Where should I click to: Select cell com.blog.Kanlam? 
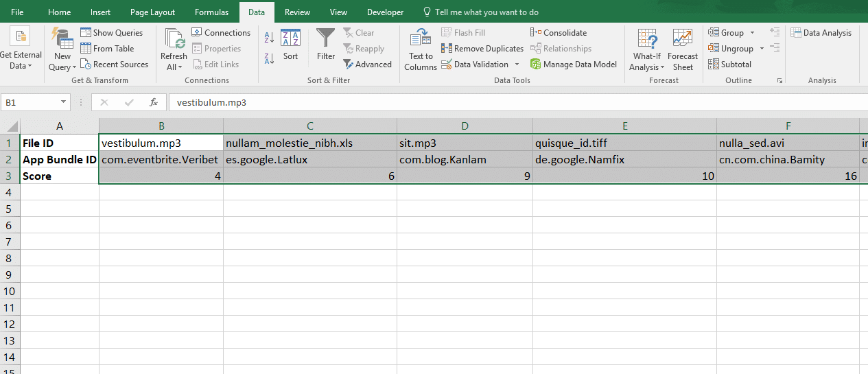point(465,159)
